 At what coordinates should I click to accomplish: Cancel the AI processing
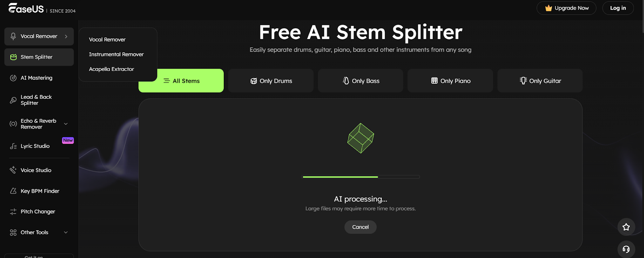point(360,227)
